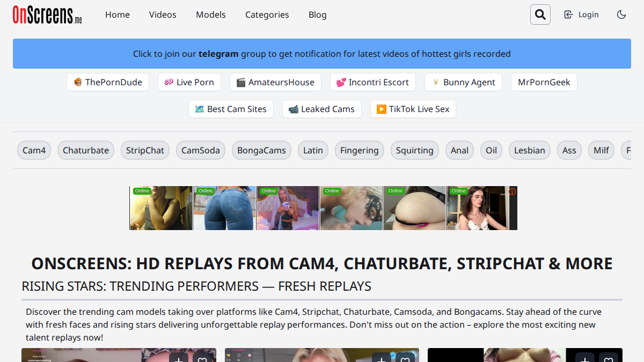Select the Cam4 category tag
644x362 pixels.
pos(34,150)
